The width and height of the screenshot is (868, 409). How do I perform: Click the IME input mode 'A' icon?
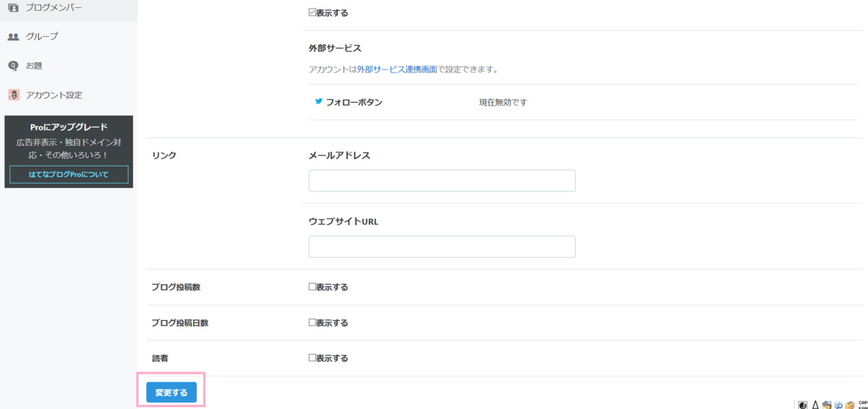[815, 405]
